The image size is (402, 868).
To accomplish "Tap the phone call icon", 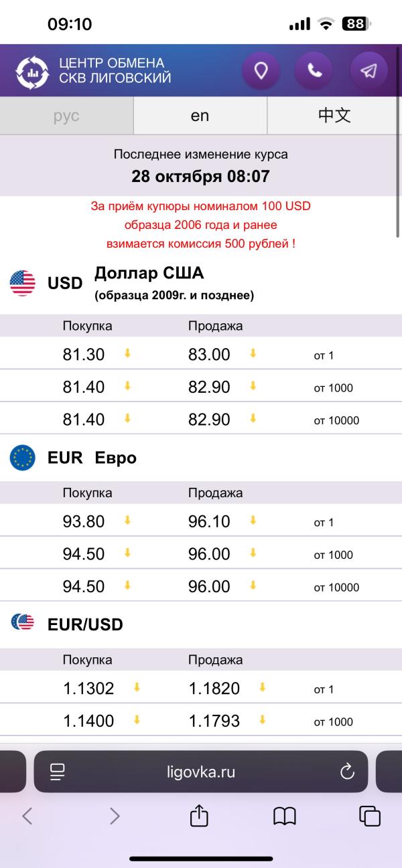I will coord(314,70).
